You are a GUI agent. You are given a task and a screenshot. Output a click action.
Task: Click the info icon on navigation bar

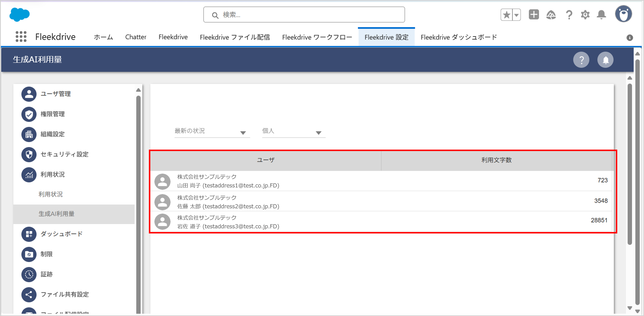(x=630, y=38)
